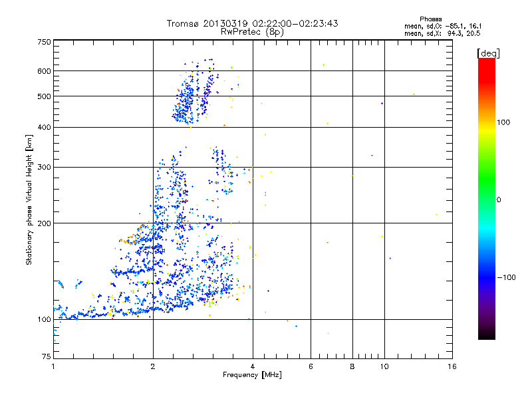Click the colorbar label '100'

tap(503, 122)
